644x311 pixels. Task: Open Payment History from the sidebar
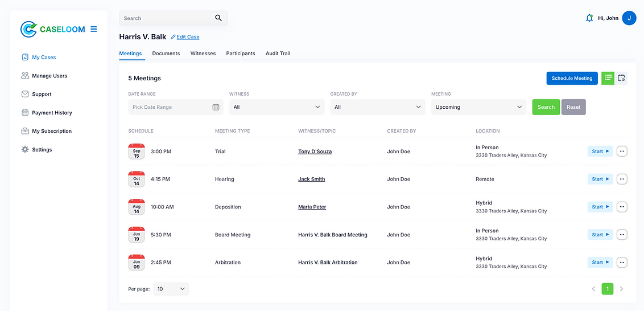click(x=52, y=113)
